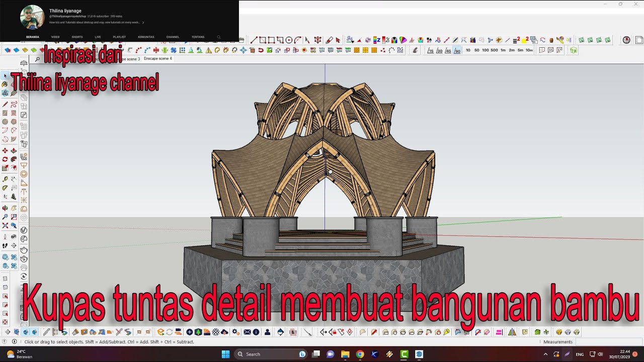Pick the Pan hand tool
The height and width of the screenshot is (362, 644).
click(x=14, y=208)
